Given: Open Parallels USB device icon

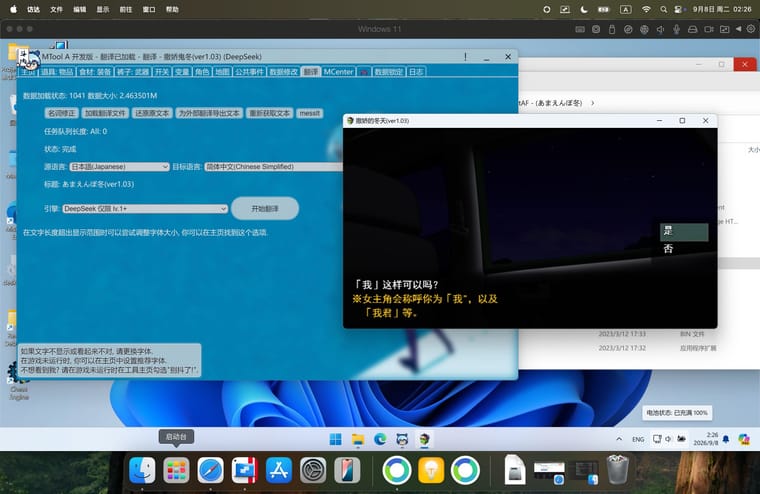Looking at the screenshot, I should 612,29.
